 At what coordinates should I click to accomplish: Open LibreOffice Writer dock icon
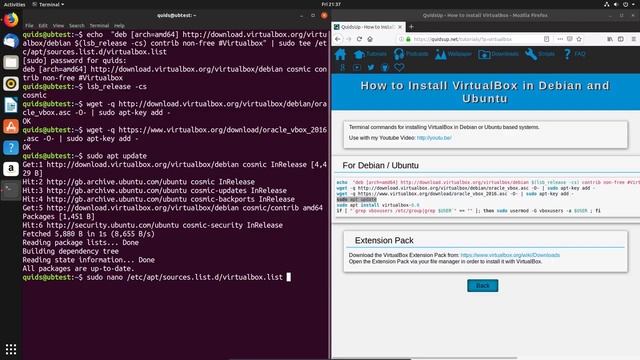tap(11, 105)
